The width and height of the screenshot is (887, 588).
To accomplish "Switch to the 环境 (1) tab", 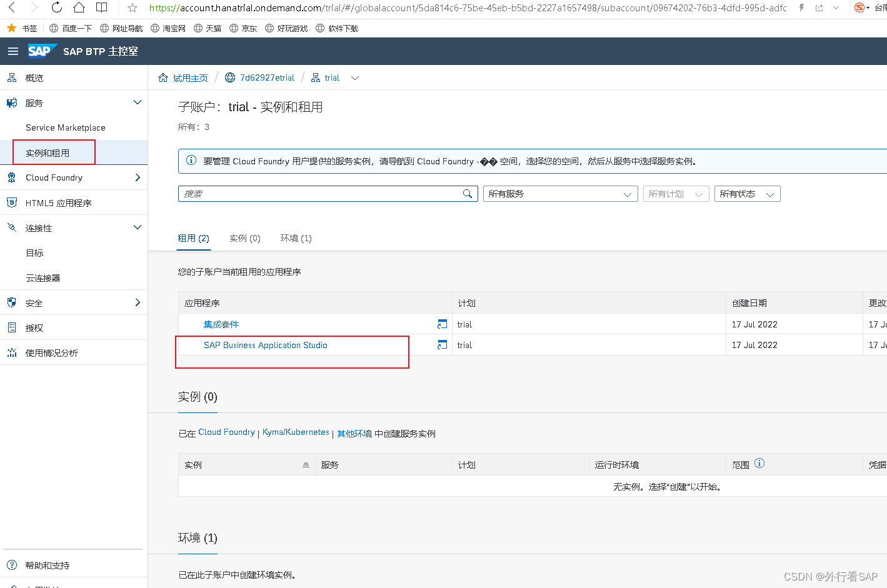I will 296,238.
